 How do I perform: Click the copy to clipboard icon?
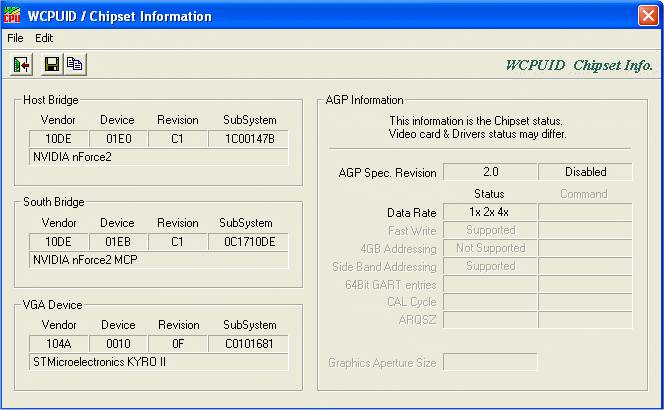point(75,65)
